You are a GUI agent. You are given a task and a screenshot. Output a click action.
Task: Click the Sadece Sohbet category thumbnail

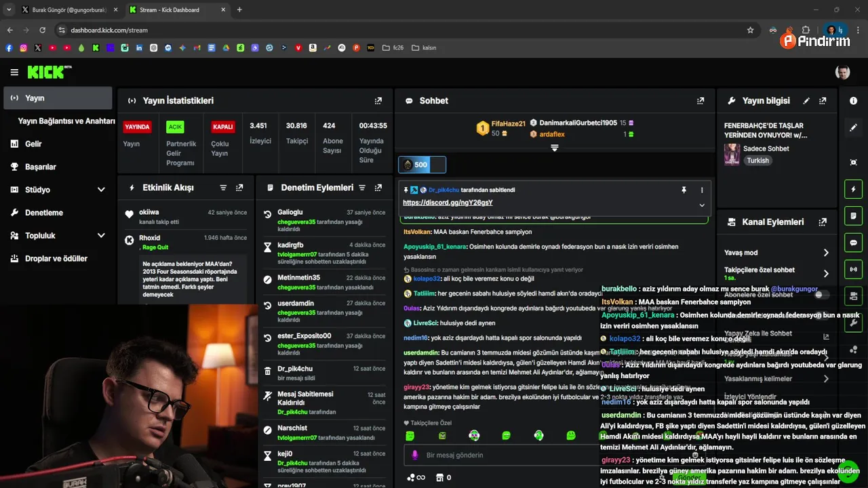732,155
